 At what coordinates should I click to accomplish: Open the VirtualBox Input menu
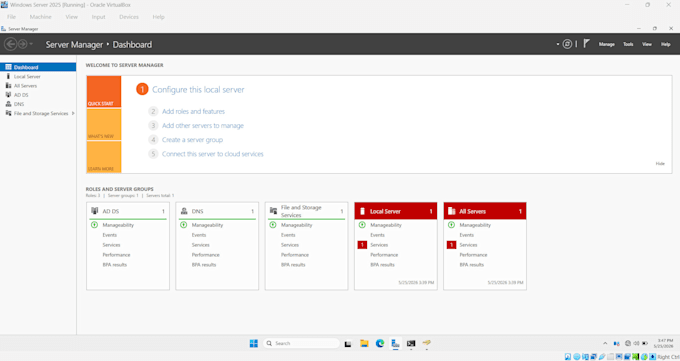pos(98,17)
